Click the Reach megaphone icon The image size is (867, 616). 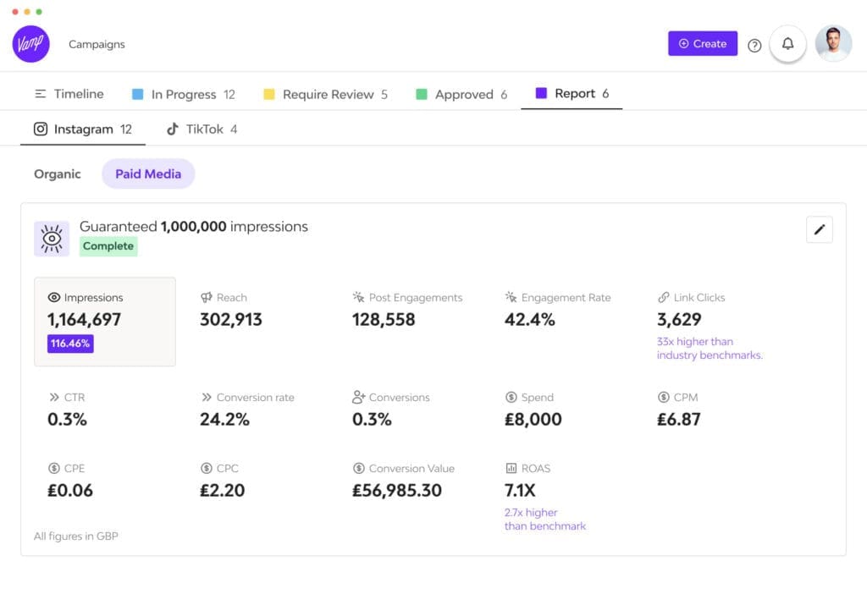207,298
